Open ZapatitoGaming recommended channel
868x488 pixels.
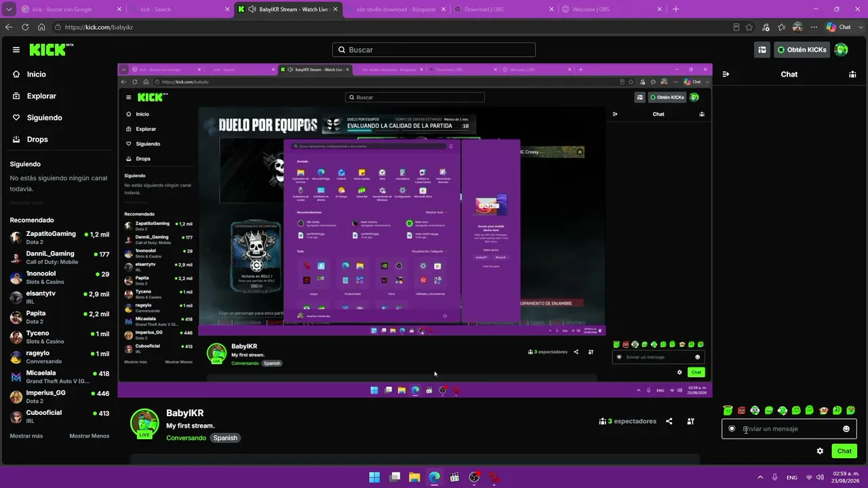click(60, 237)
